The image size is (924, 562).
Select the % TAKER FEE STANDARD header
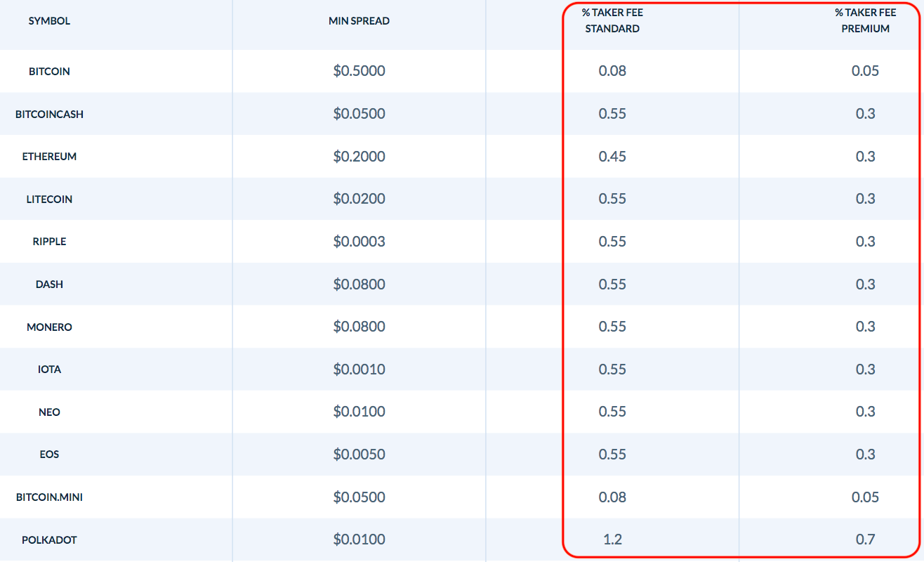point(612,21)
